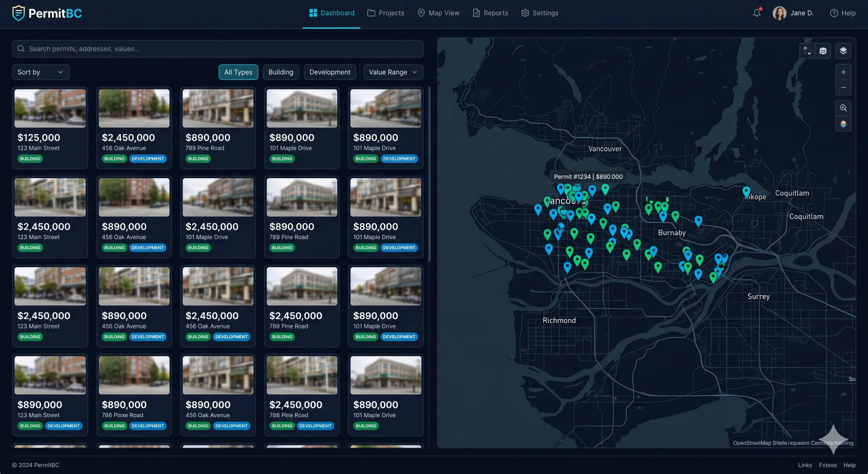
Task: Open the notifications bell
Action: coord(757,13)
